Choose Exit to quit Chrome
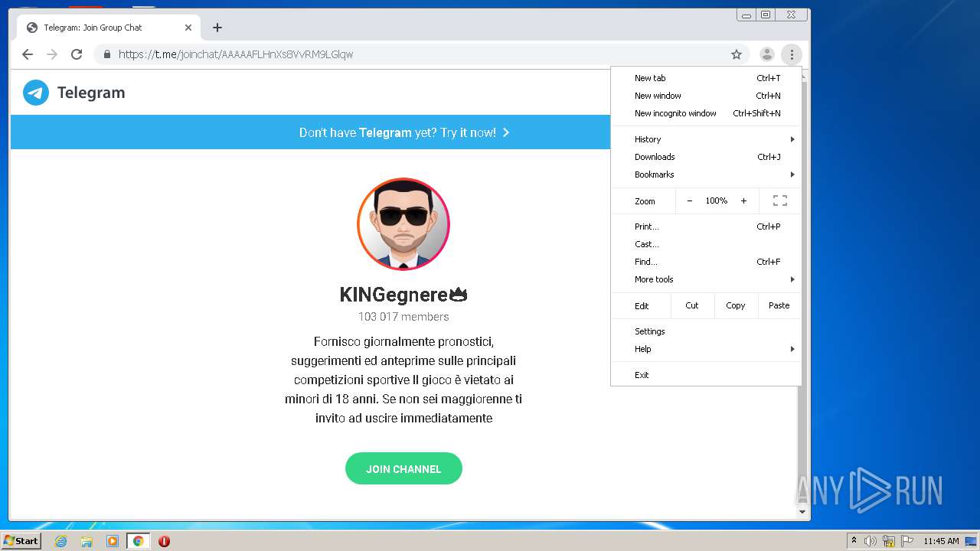The height and width of the screenshot is (551, 980). [706, 375]
